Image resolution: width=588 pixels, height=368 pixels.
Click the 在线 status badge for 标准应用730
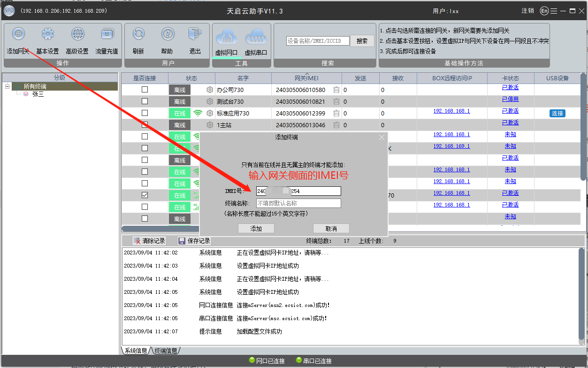tap(180, 113)
